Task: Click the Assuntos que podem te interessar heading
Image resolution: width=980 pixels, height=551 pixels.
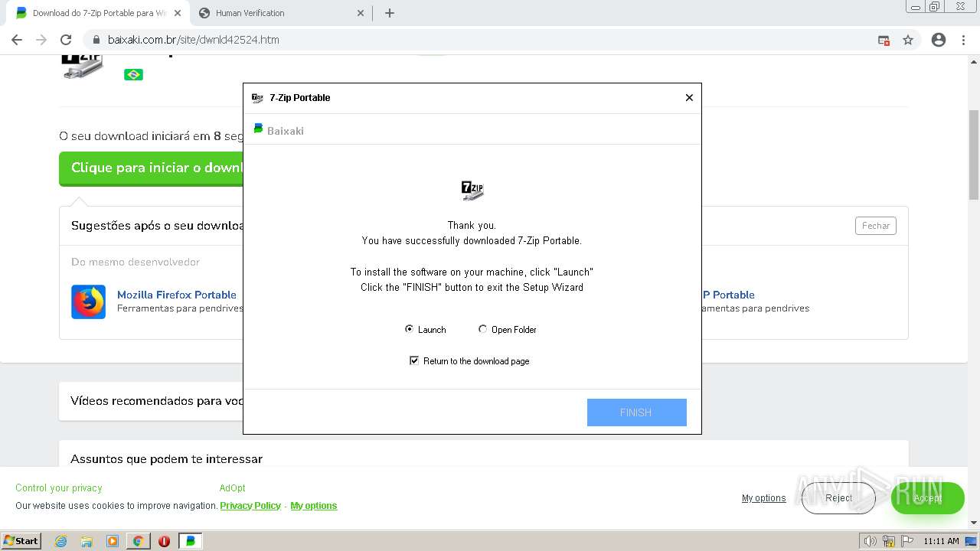Action: pos(166,459)
